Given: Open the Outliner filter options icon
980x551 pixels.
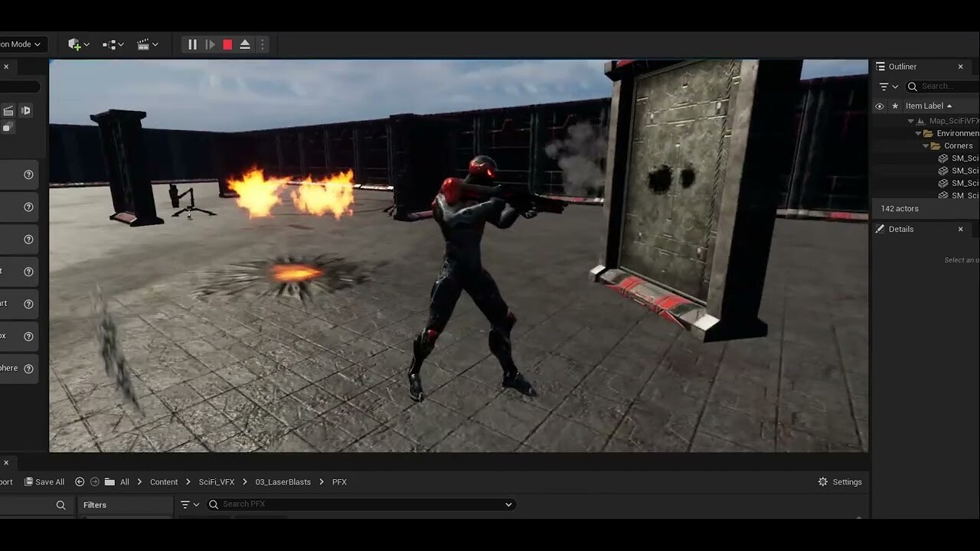Looking at the screenshot, I should [886, 86].
